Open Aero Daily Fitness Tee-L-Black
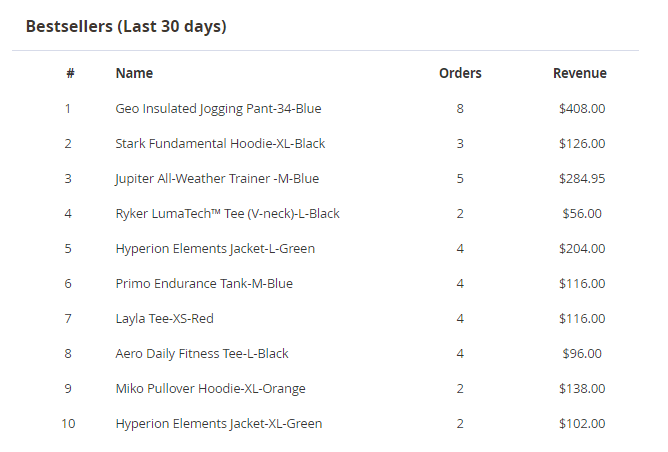The width and height of the screenshot is (668, 452). click(202, 353)
